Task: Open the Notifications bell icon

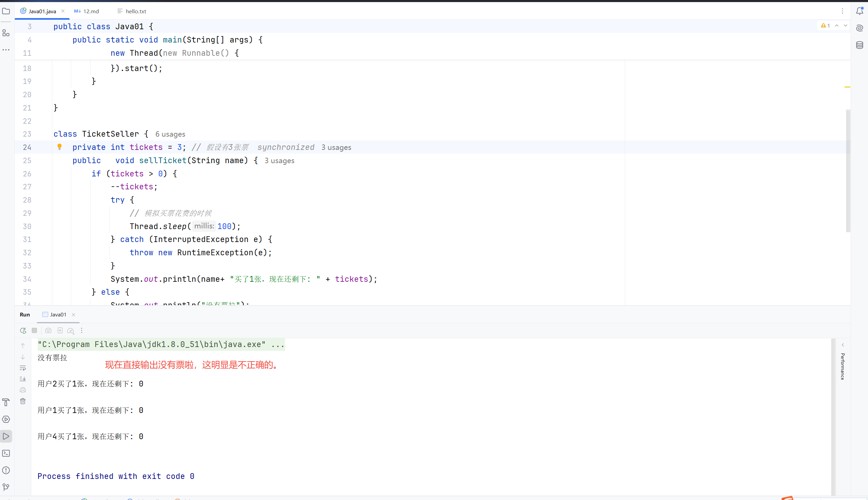Action: coord(859,11)
